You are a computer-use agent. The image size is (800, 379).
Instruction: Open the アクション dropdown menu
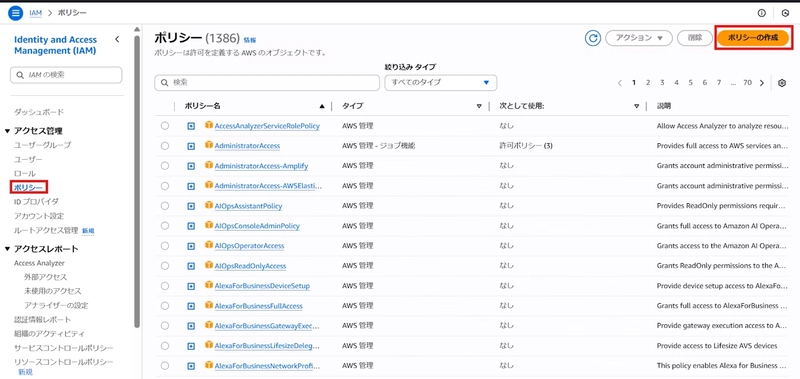[639, 38]
